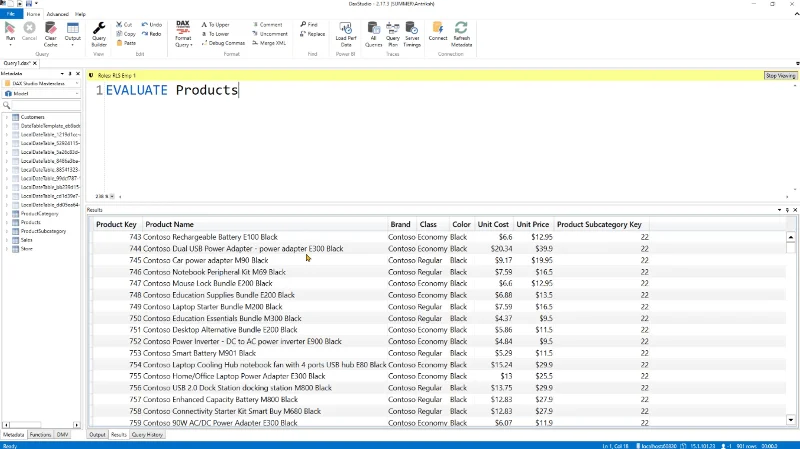Expand the ProductSubcategory table node
This screenshot has height=449, width=800.
(x=7, y=231)
